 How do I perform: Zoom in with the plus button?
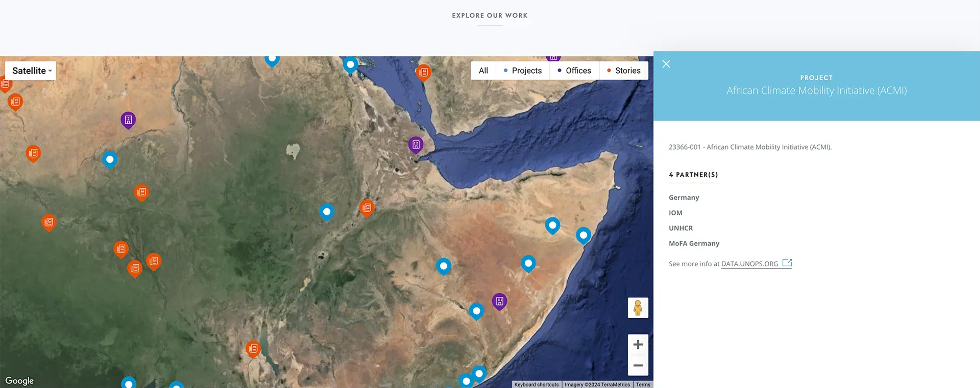point(638,344)
